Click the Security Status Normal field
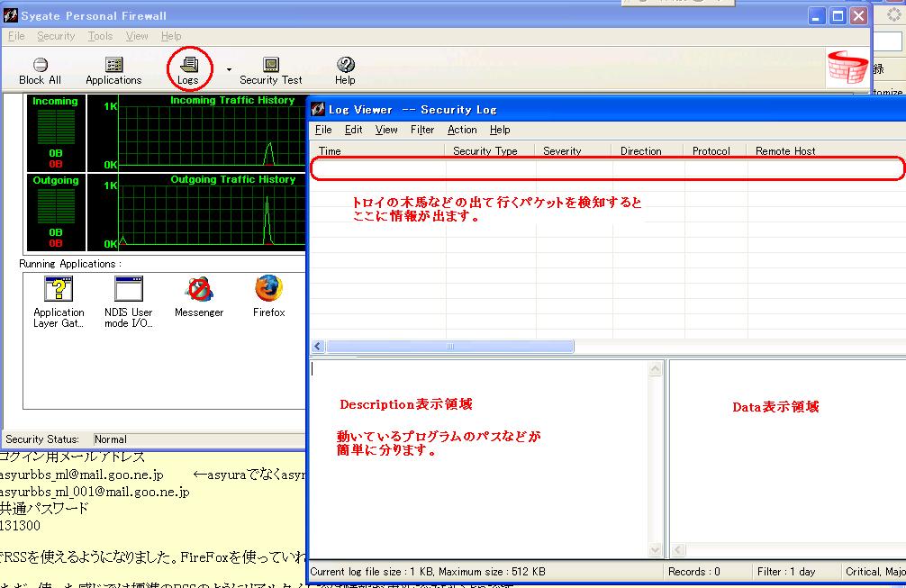 point(199,439)
